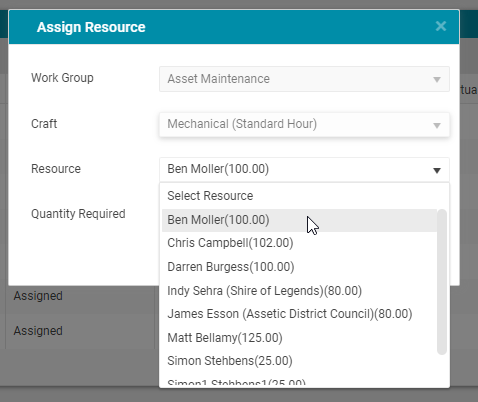Click the Resource field showing Ben Moller

pos(304,170)
